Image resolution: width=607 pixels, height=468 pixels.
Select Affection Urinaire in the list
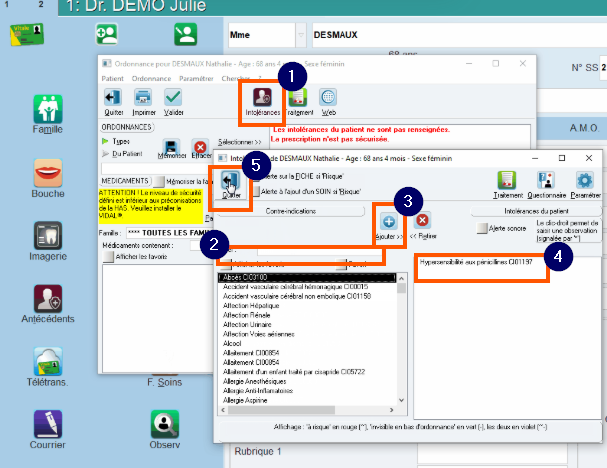247,324
